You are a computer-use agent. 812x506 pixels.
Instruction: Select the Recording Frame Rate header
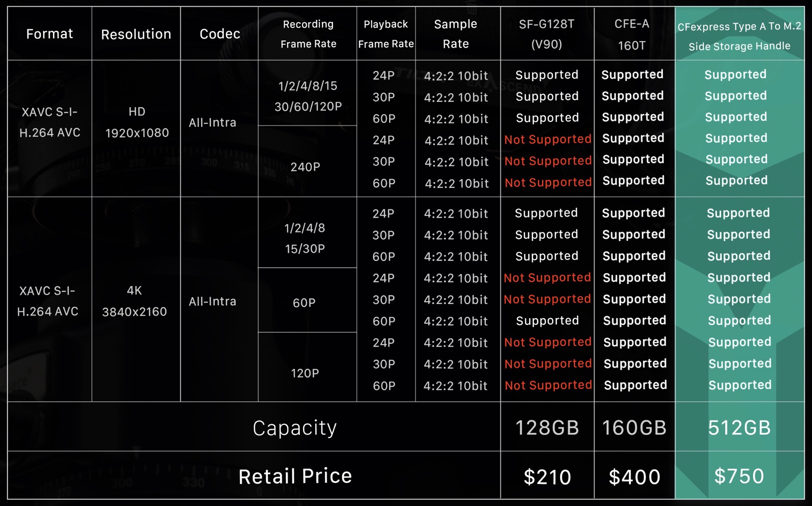pos(308,34)
